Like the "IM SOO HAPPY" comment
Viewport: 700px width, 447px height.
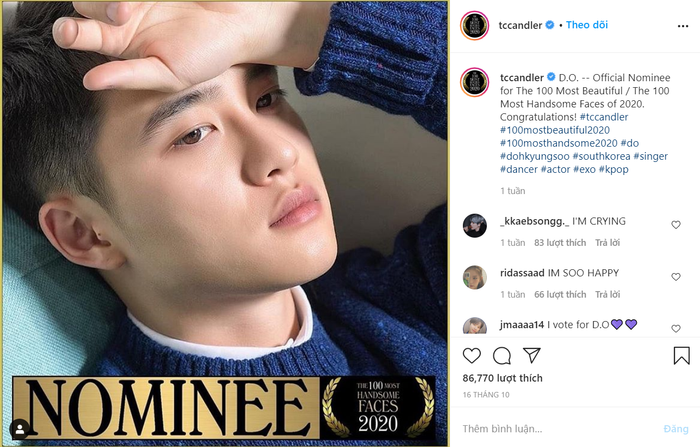click(x=676, y=277)
